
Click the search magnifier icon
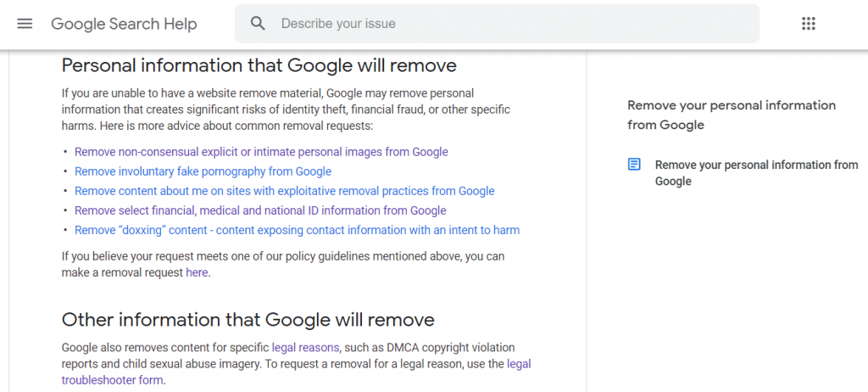click(258, 24)
